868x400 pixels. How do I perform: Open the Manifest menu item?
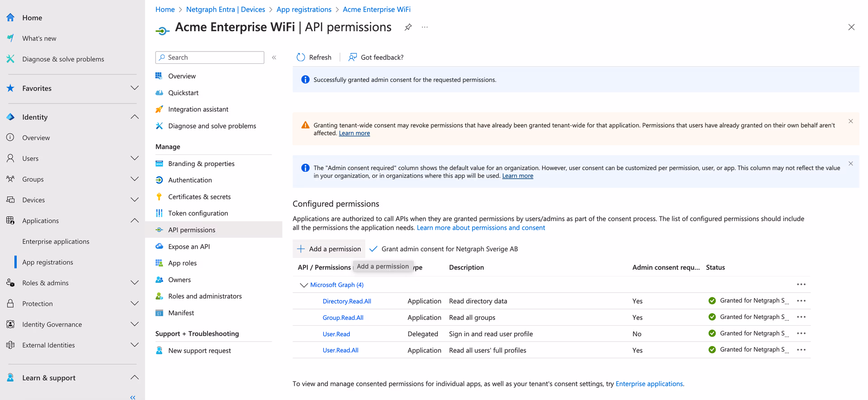point(181,313)
